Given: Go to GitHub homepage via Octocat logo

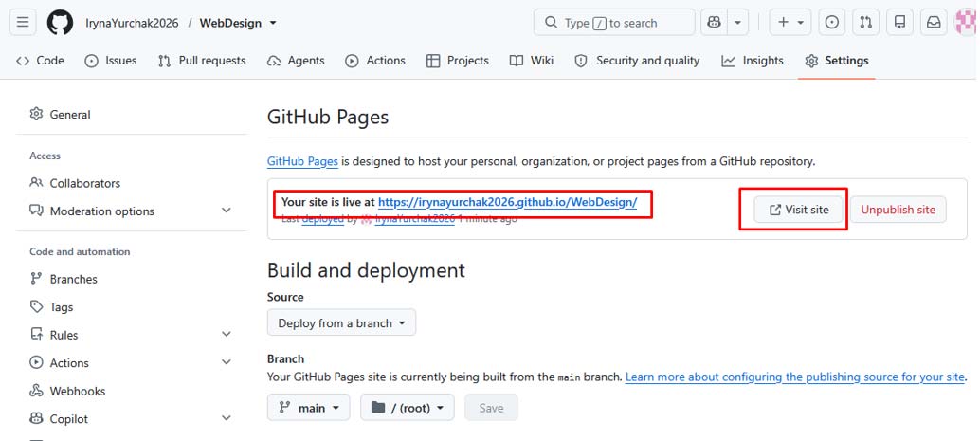Looking at the screenshot, I should [x=60, y=23].
